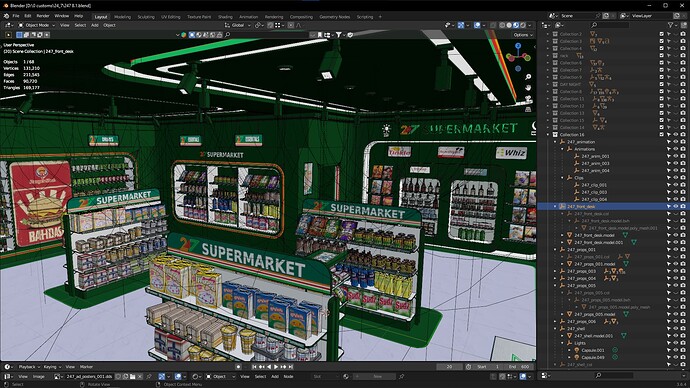Switch to the Sculpting workspace tab
690x388 pixels.
click(146, 17)
